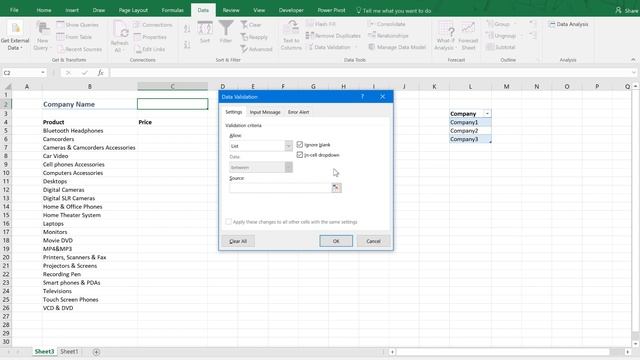This screenshot has height=360, width=640.
Task: Open Get External Data menu
Action: [x=15, y=36]
